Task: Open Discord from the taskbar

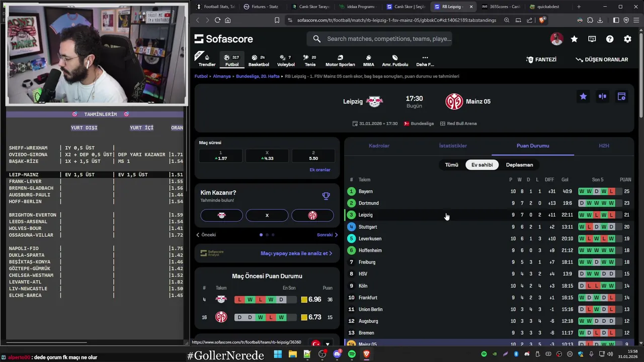Action: tap(337, 354)
